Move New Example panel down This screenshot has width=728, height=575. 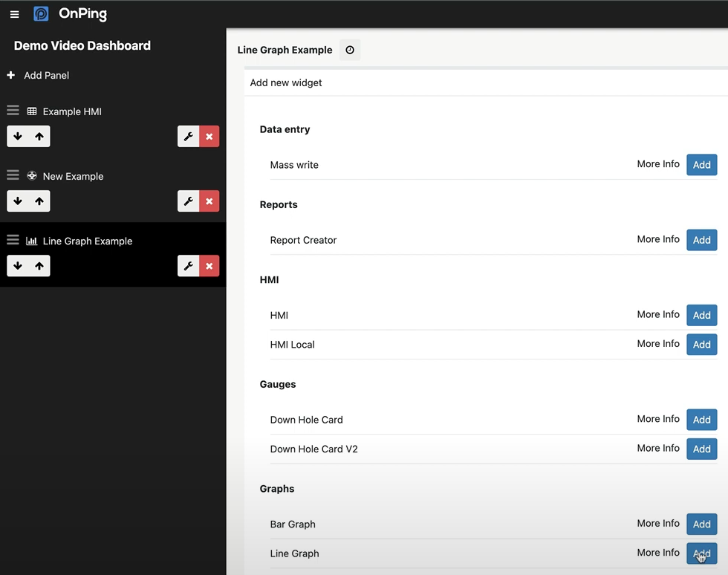pyautogui.click(x=18, y=201)
